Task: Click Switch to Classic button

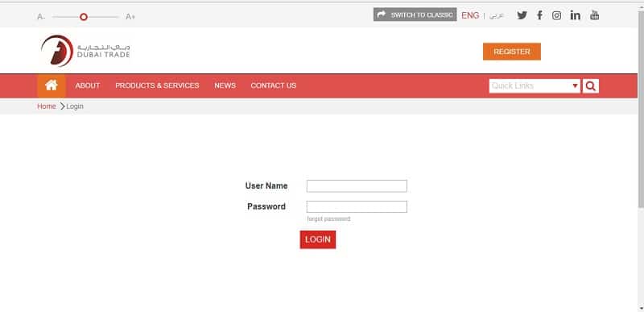Action: (x=415, y=15)
